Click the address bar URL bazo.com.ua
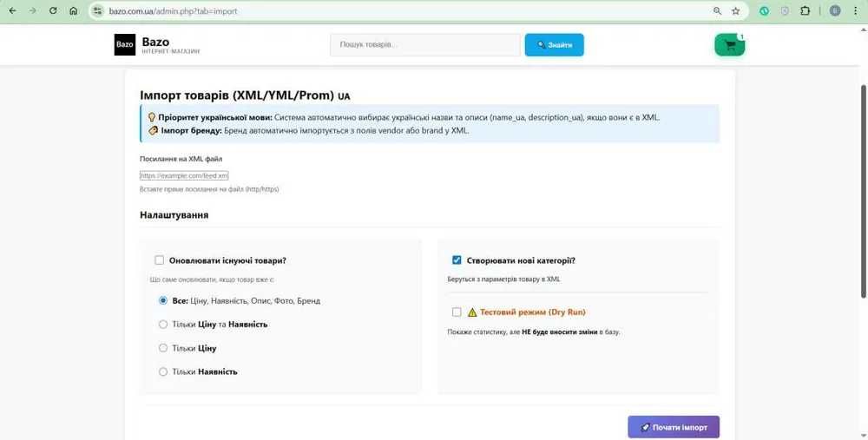Image resolution: width=868 pixels, height=440 pixels. 173,10
